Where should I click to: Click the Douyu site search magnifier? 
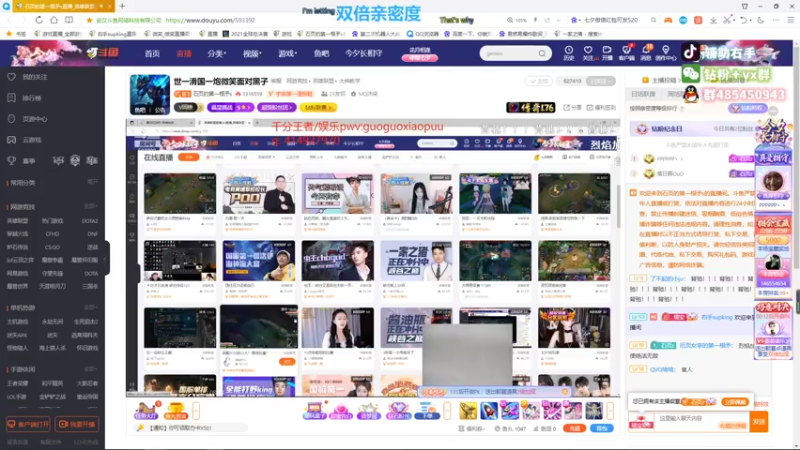point(542,53)
